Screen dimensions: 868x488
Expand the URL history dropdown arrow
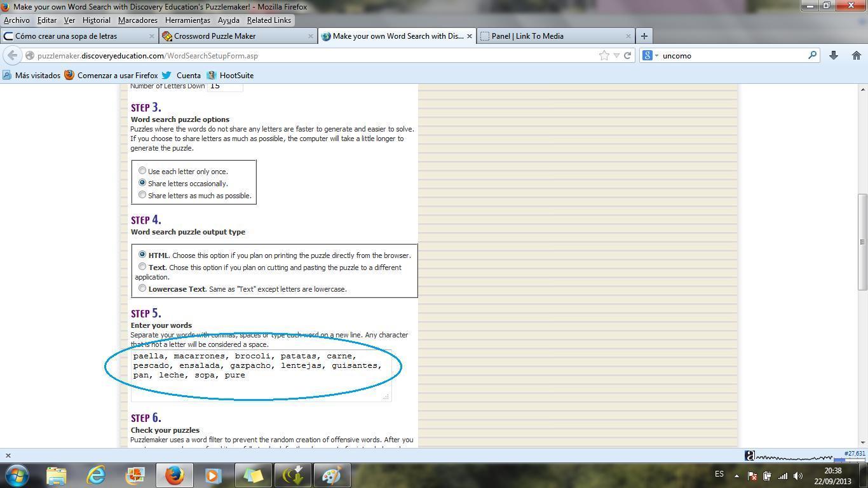616,55
